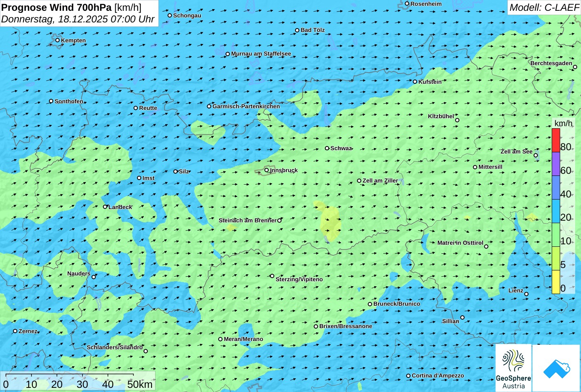This screenshot has height=392, width=581.
Task: Click the Sillian location dot
Action: coord(462,318)
